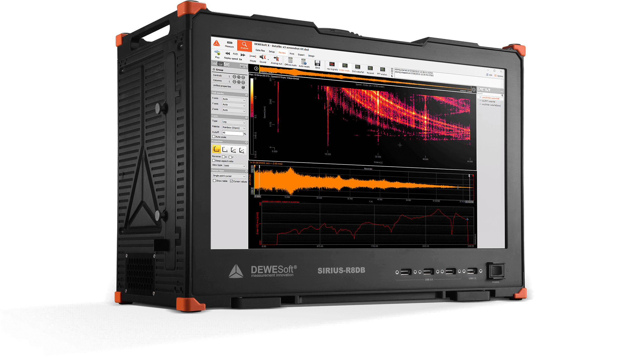Select acc/FFT waterfall channel
Viewport: 637px width, 364px height.
click(488, 101)
